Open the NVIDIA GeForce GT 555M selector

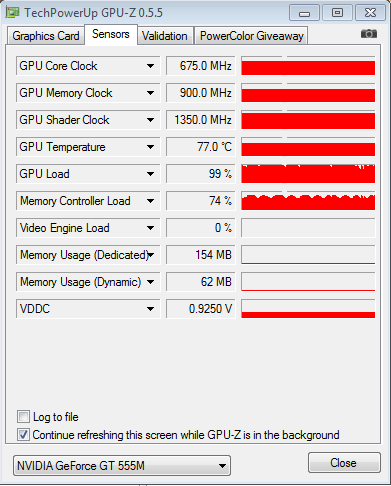[x=122, y=465]
